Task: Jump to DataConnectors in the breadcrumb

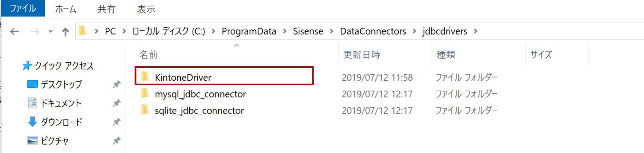Action: [373, 31]
